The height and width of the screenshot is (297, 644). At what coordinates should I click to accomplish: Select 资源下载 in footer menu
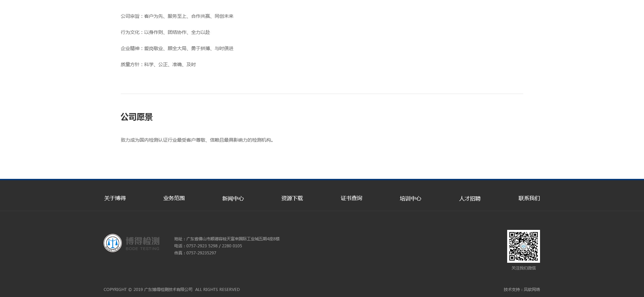point(292,199)
